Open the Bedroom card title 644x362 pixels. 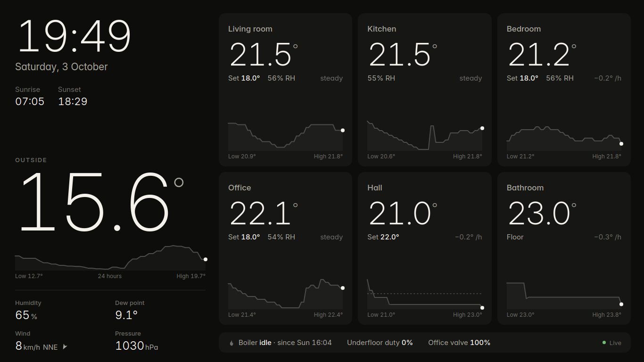pyautogui.click(x=524, y=29)
